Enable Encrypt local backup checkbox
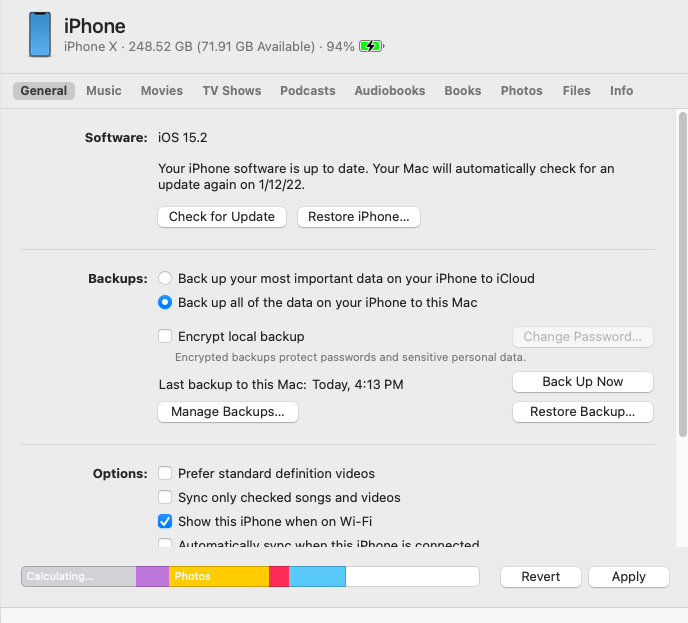 (165, 336)
